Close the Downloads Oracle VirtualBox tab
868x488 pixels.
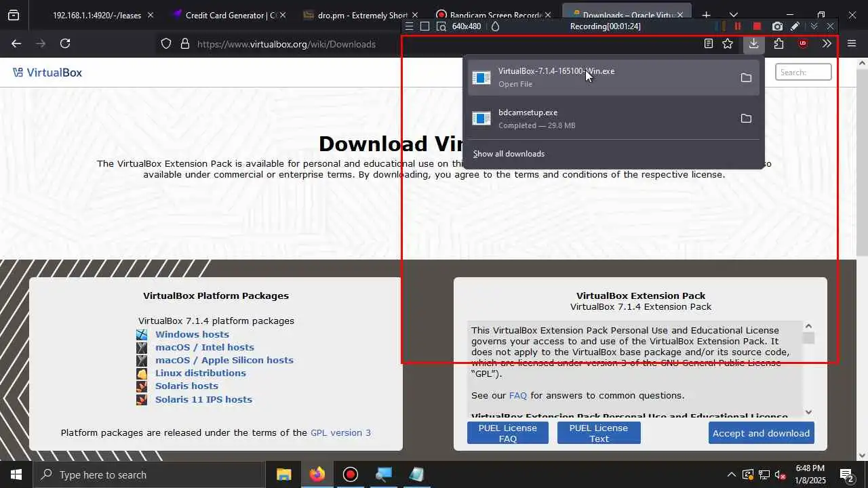click(x=680, y=15)
